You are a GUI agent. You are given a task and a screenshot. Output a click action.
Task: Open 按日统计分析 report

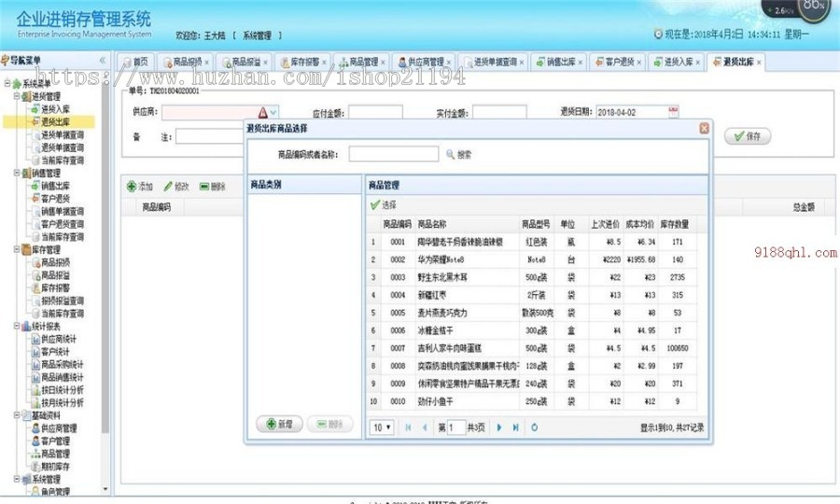(63, 390)
